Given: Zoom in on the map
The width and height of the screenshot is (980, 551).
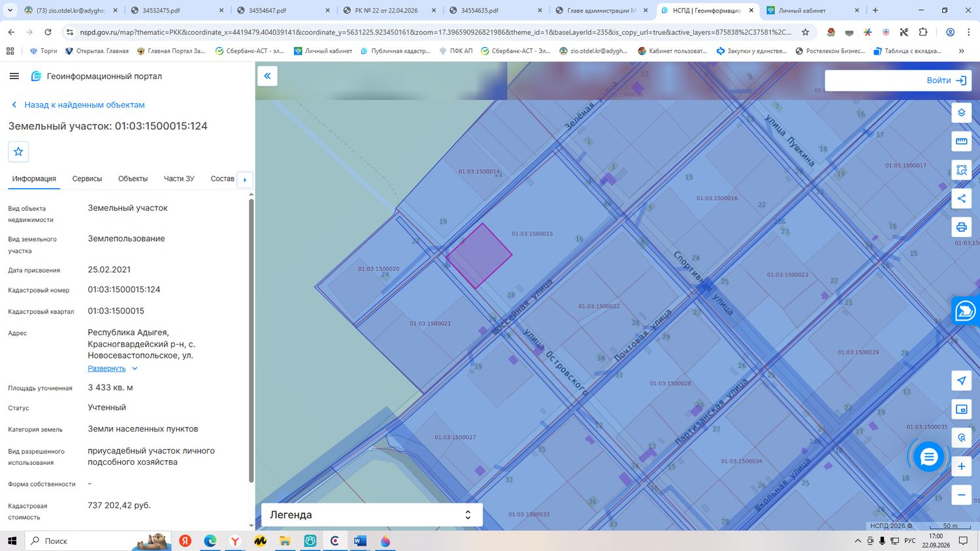Looking at the screenshot, I should coord(961,467).
